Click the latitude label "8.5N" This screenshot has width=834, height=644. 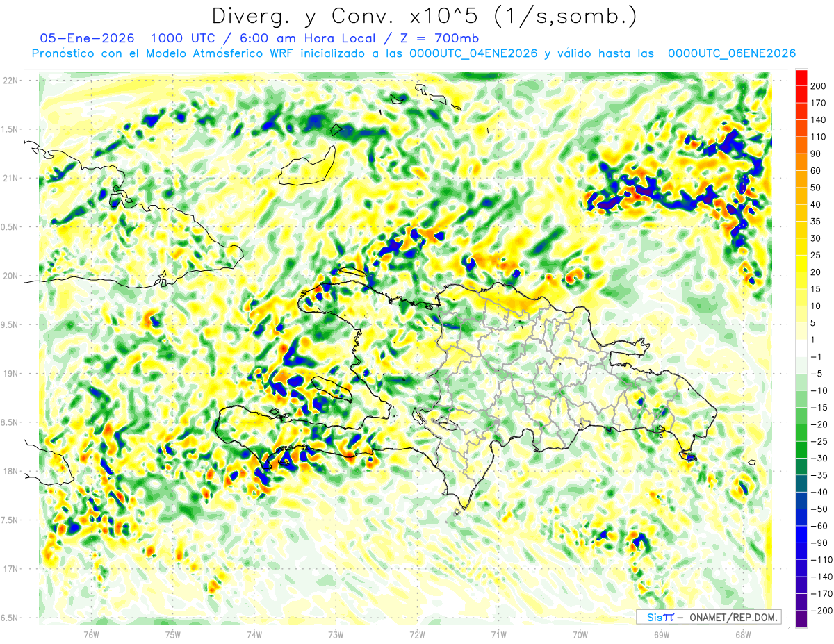10,422
